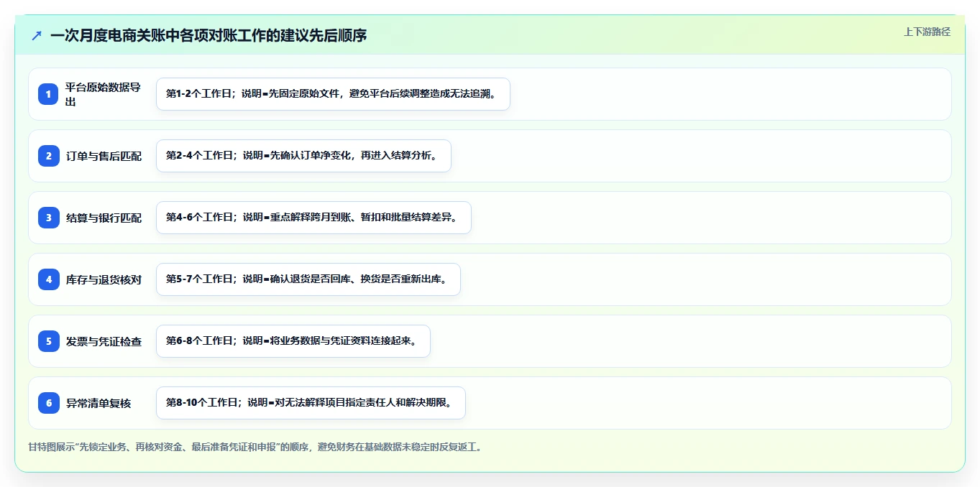Click the 第8-10个工作日 description box
This screenshot has width=980, height=487.
(311, 403)
